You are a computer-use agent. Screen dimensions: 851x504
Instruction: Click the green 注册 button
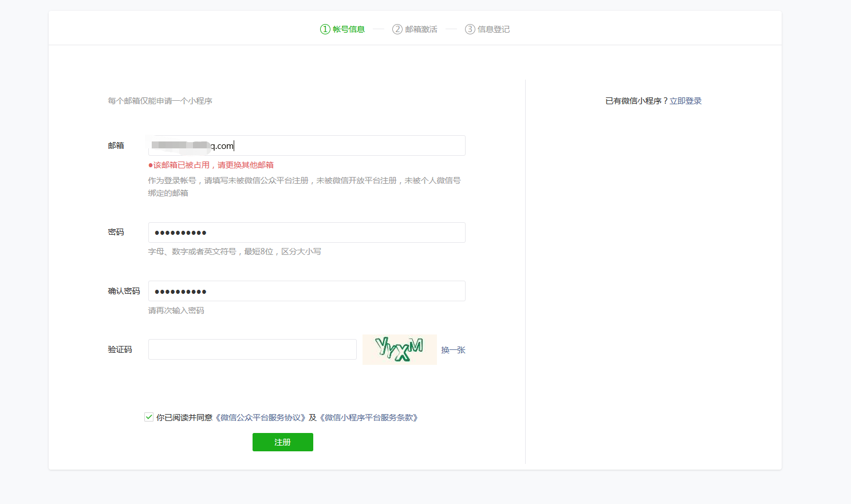283,442
